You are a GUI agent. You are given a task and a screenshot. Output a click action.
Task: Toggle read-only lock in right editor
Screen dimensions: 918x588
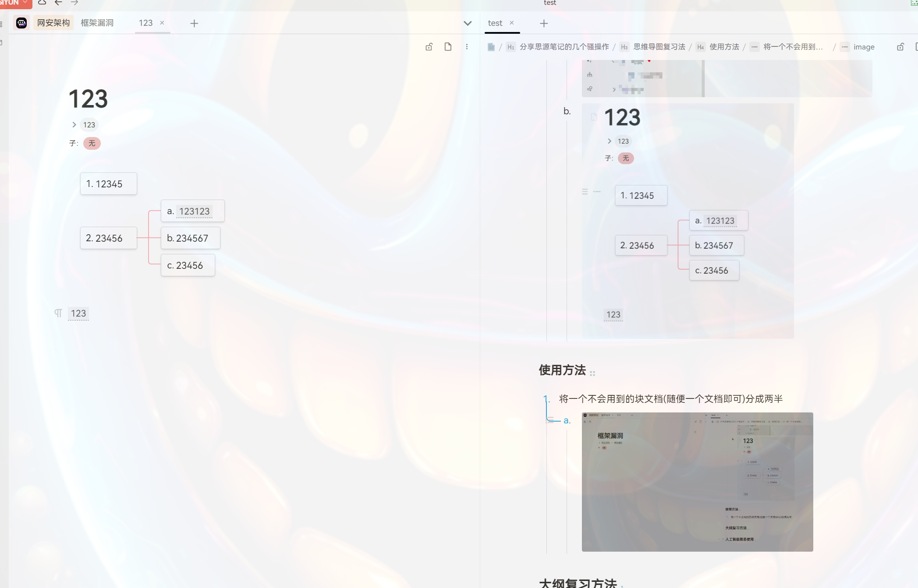click(900, 47)
